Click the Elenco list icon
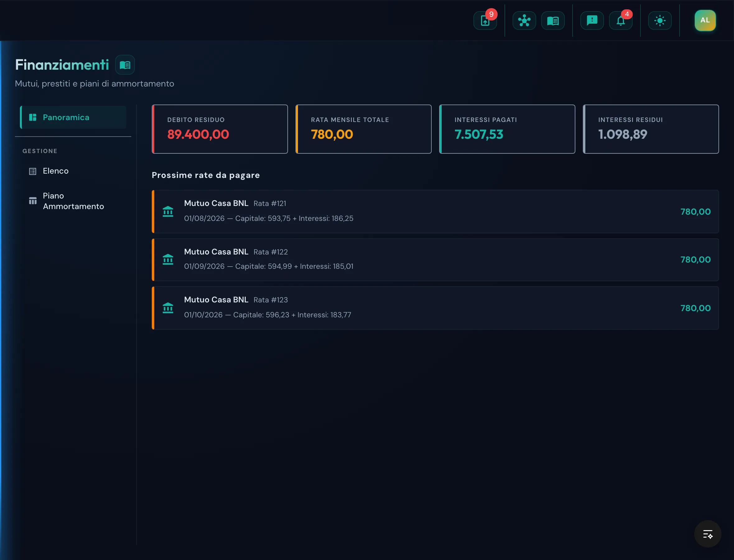734x560 pixels. 33,171
